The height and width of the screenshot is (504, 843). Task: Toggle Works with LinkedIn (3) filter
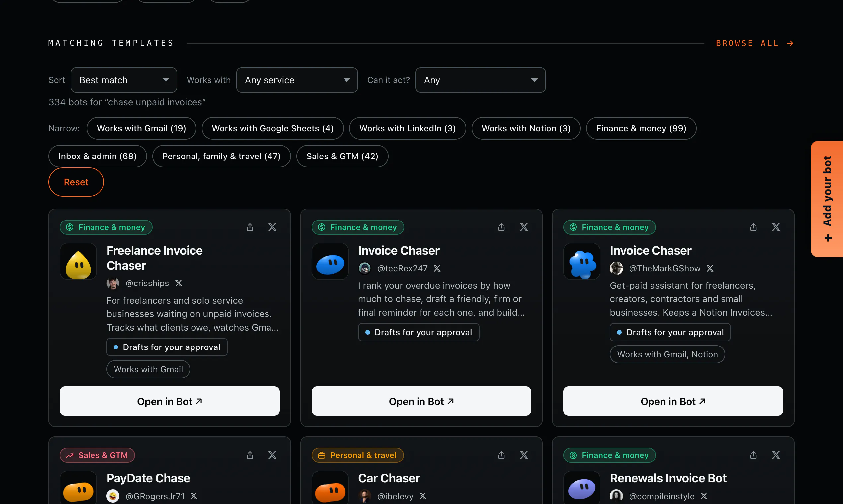click(x=408, y=128)
